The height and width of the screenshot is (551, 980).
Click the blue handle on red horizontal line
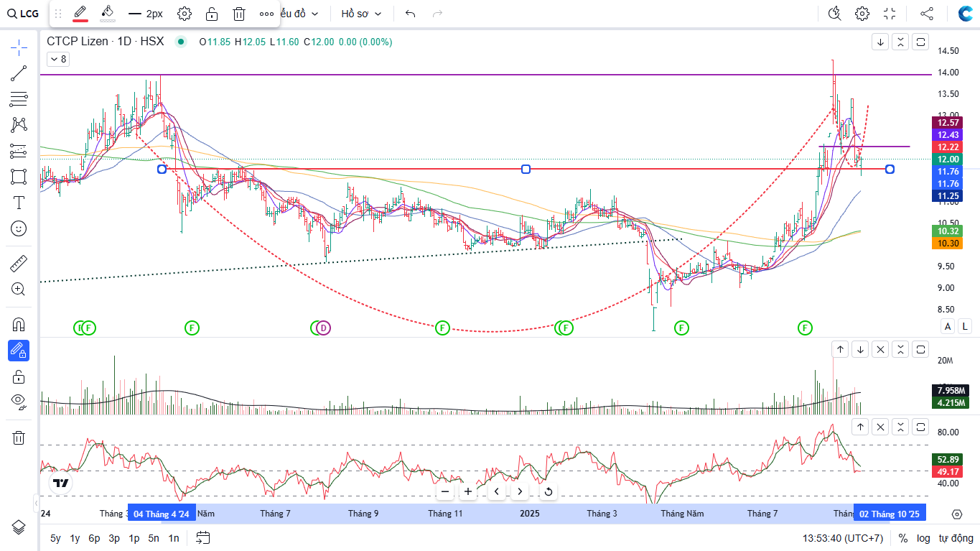(526, 169)
